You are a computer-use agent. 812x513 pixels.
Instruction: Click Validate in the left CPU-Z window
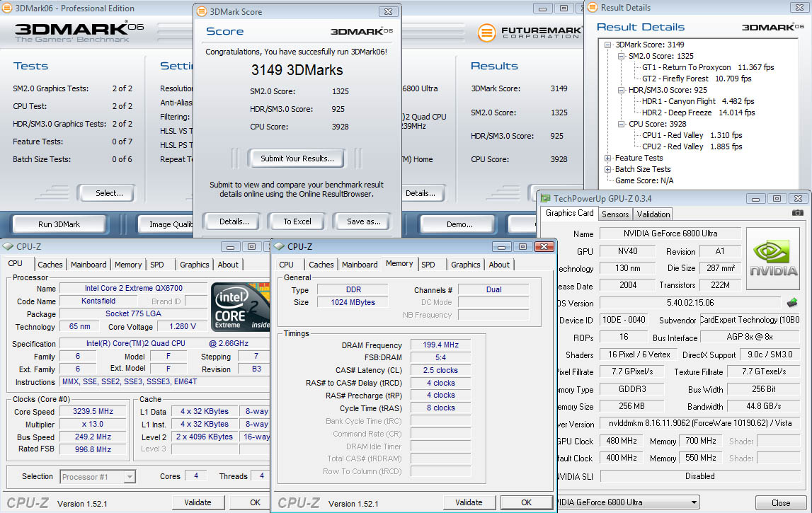point(198,502)
